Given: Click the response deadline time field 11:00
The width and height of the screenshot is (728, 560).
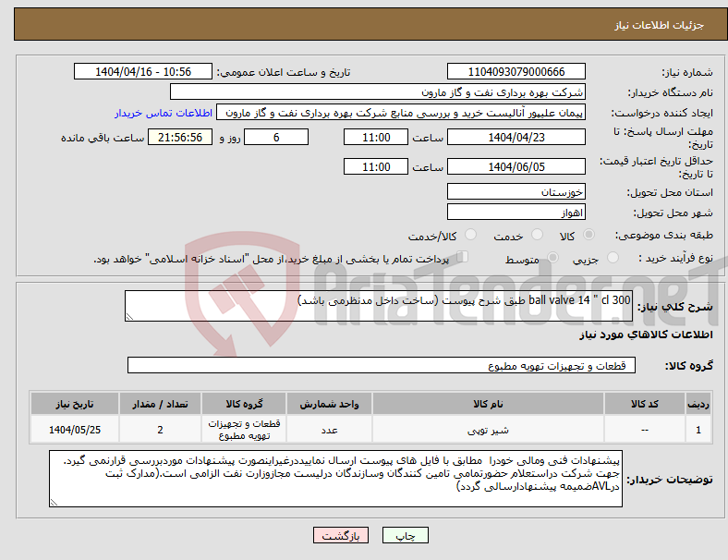Looking at the screenshot, I should click(376, 137).
